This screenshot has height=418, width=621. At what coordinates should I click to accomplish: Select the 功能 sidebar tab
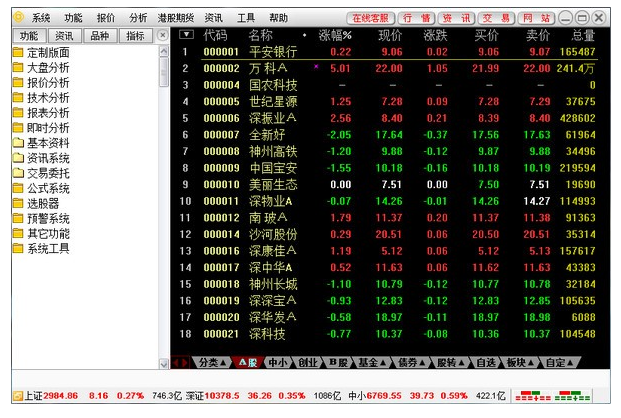click(x=29, y=36)
